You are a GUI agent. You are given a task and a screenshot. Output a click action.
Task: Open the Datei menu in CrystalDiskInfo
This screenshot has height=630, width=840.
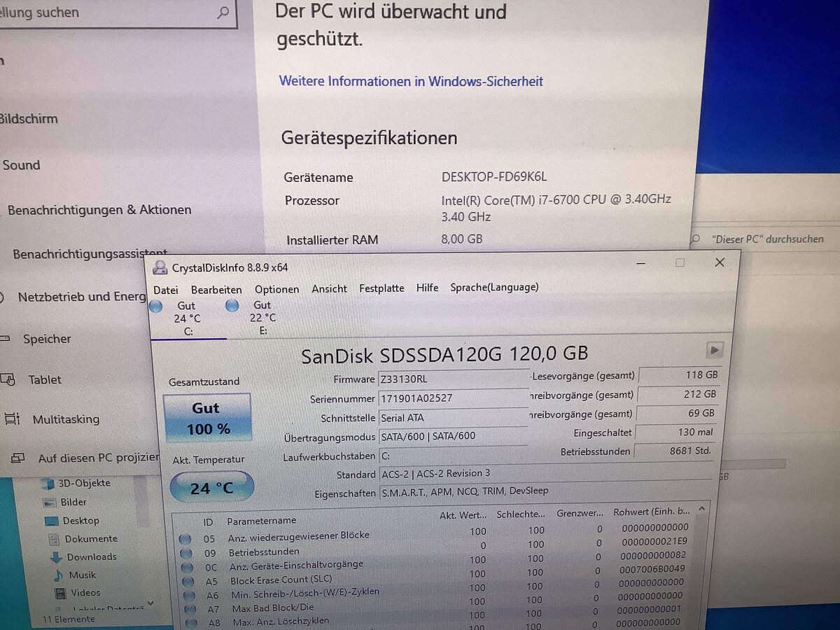[x=165, y=290]
